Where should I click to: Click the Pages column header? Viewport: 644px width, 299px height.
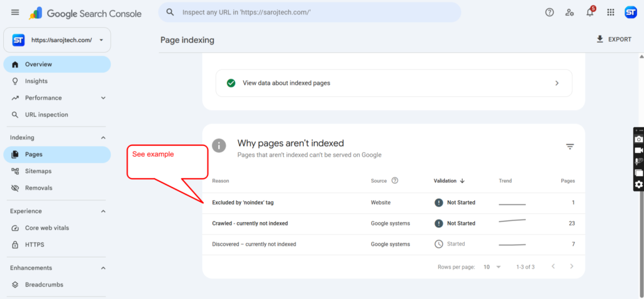coord(568,181)
